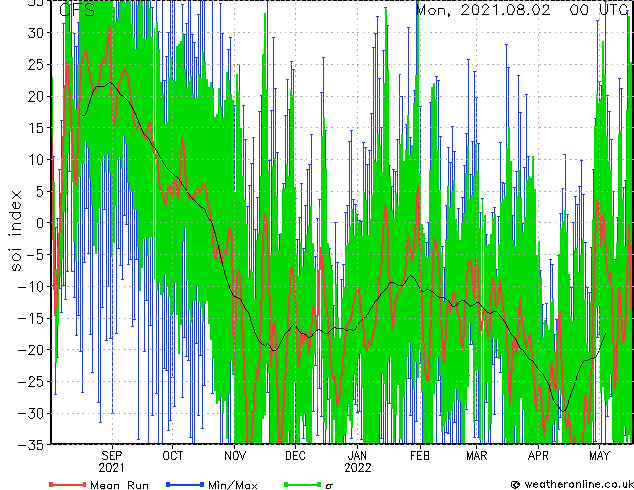The width and height of the screenshot is (634, 490).
Task: Click the 'APR' x-axis month label
Action: 538,456
